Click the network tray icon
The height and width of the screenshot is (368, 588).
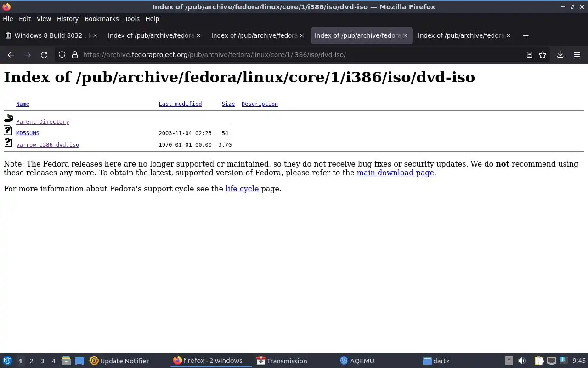552,361
